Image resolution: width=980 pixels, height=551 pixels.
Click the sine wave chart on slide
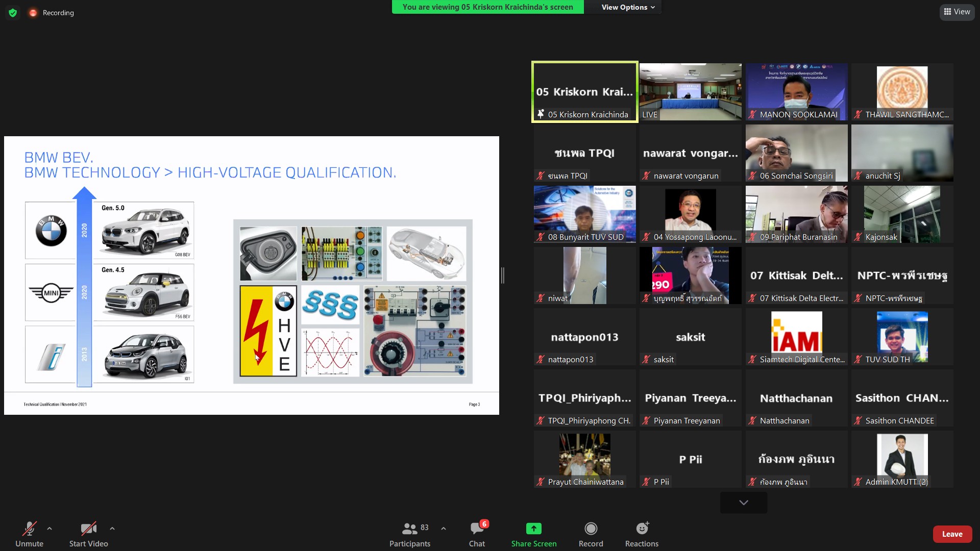coord(330,353)
